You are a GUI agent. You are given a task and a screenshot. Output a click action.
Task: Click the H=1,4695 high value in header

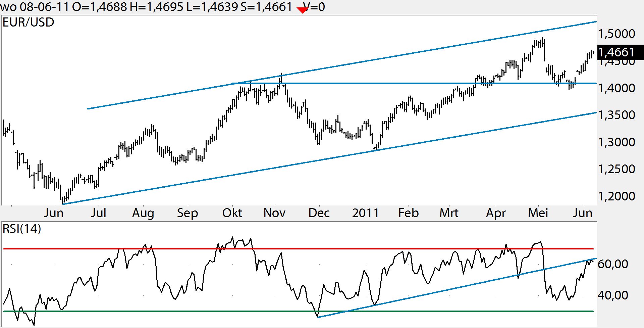tap(157, 7)
